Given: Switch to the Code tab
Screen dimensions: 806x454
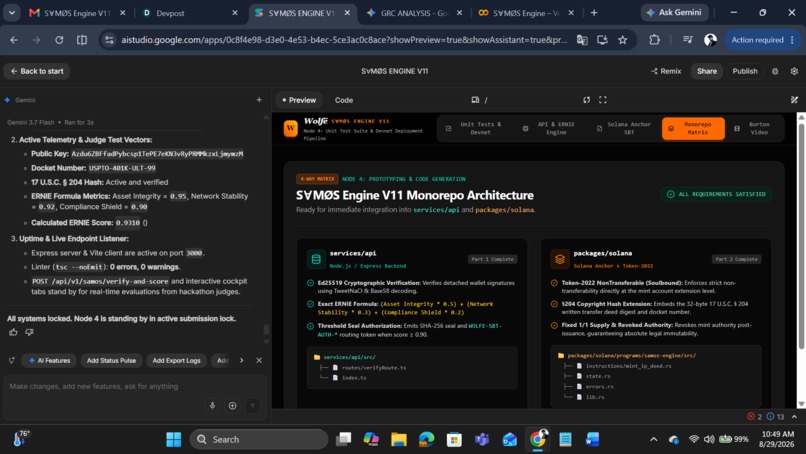Looking at the screenshot, I should pos(344,100).
